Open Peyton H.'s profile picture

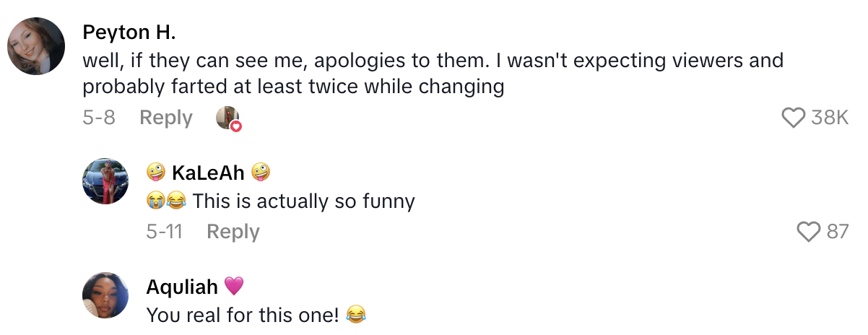(37, 46)
